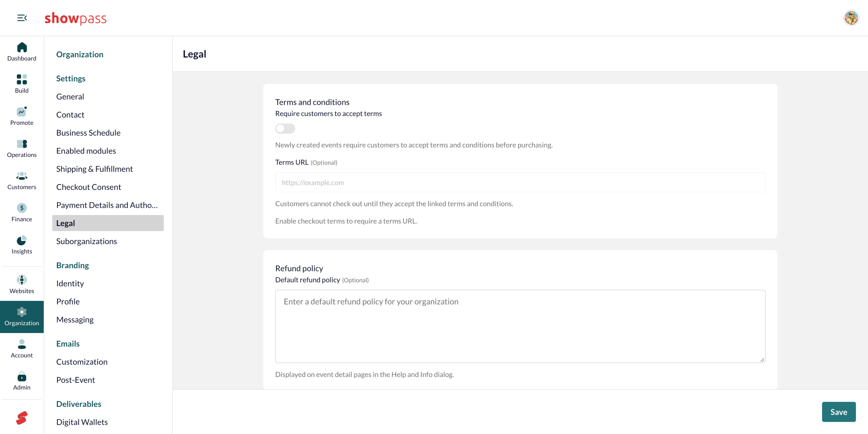Click the Deliverables section heading

(79, 404)
